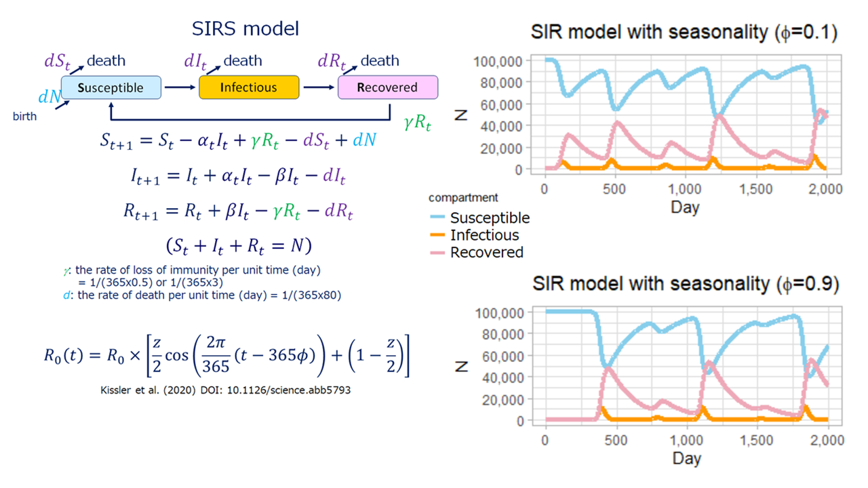Select the pink Recovered compartment box

tap(388, 87)
